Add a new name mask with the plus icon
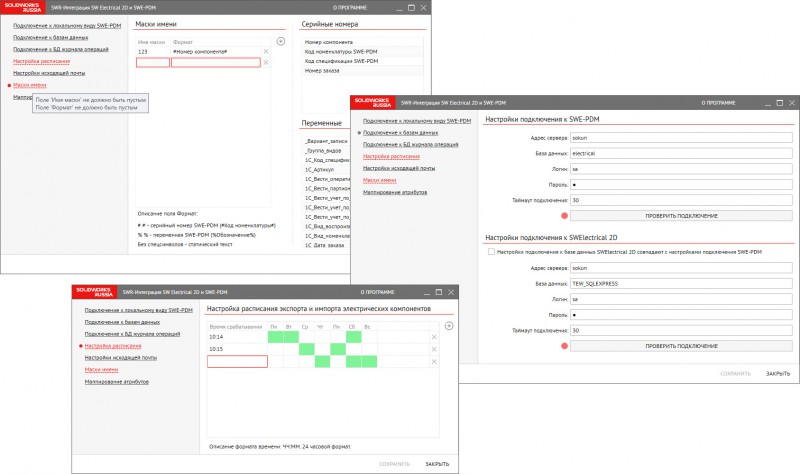This screenshot has height=474, width=800. point(281,41)
